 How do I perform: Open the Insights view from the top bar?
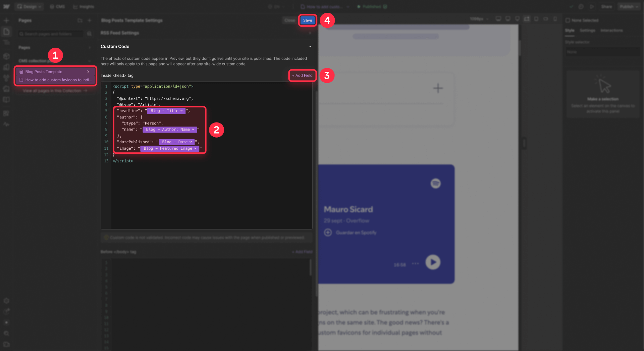coord(83,6)
